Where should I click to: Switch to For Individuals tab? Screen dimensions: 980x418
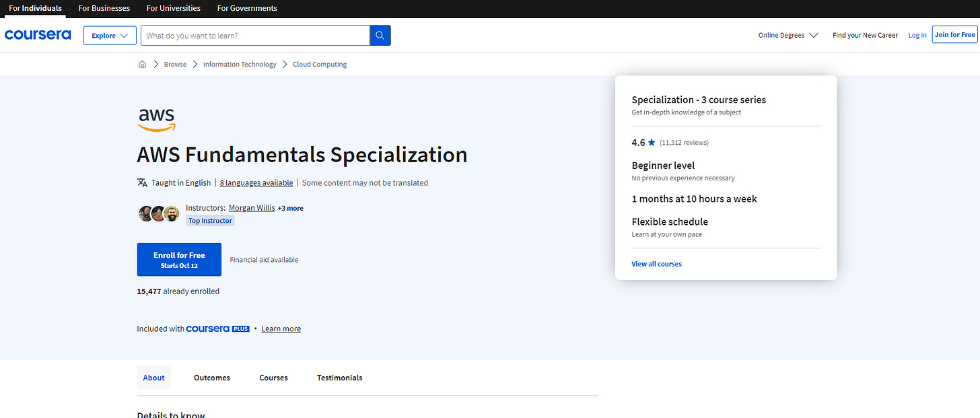35,8
